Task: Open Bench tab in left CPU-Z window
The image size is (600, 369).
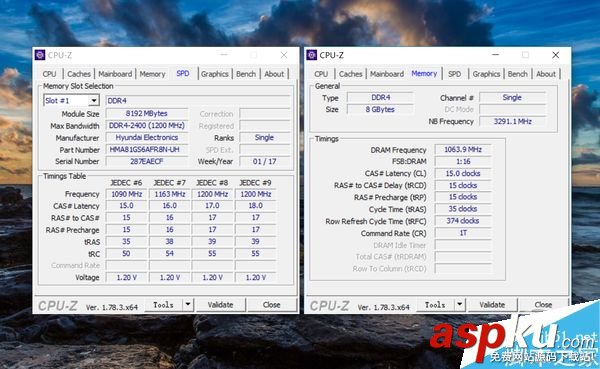Action: pos(246,74)
